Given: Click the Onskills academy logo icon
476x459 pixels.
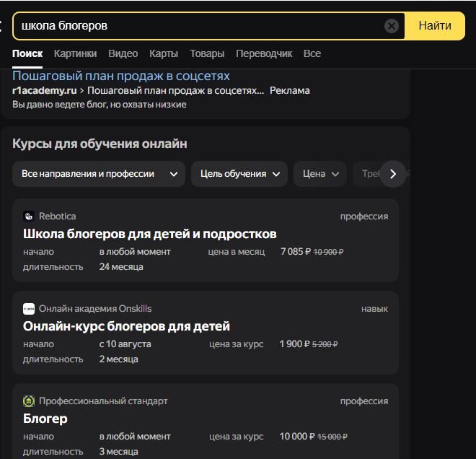Looking at the screenshot, I should click(x=29, y=309).
